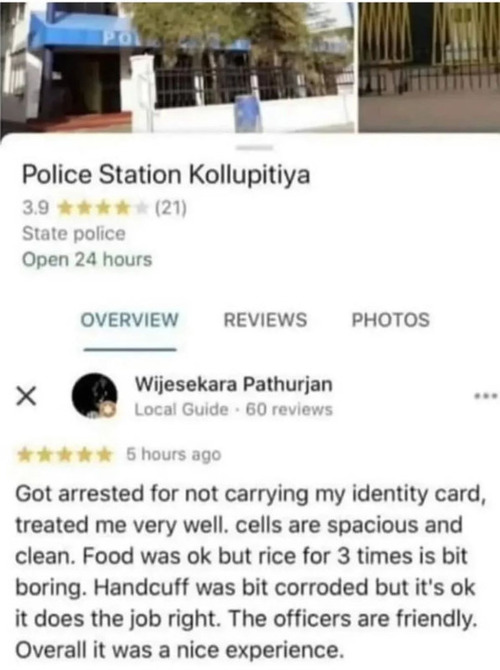The height and width of the screenshot is (670, 500).
Task: Tap Wijesekara Pathurjan's profile avatar
Action: pyautogui.click(x=94, y=396)
